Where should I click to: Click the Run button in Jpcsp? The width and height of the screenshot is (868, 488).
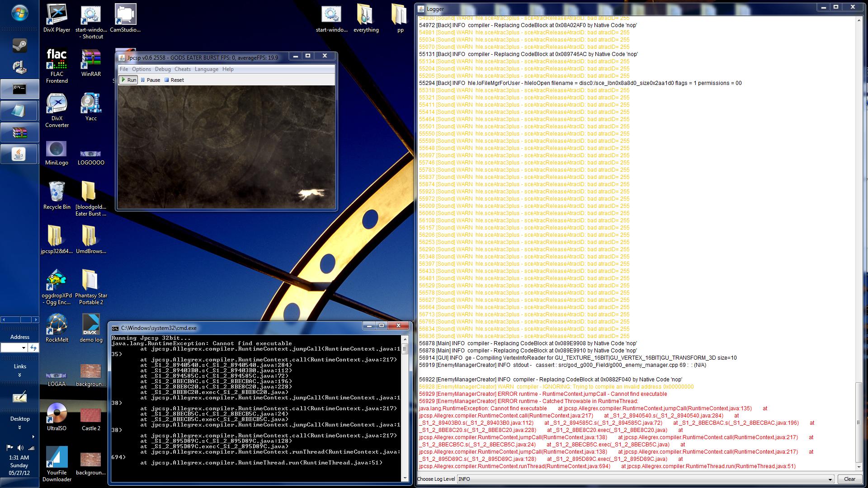(128, 80)
